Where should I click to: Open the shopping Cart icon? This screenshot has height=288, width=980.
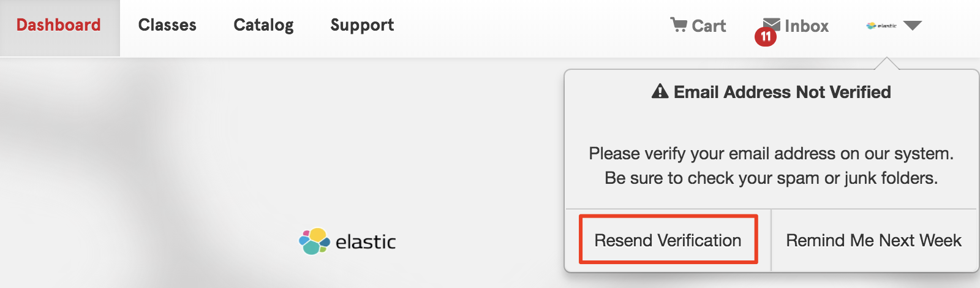(679, 25)
